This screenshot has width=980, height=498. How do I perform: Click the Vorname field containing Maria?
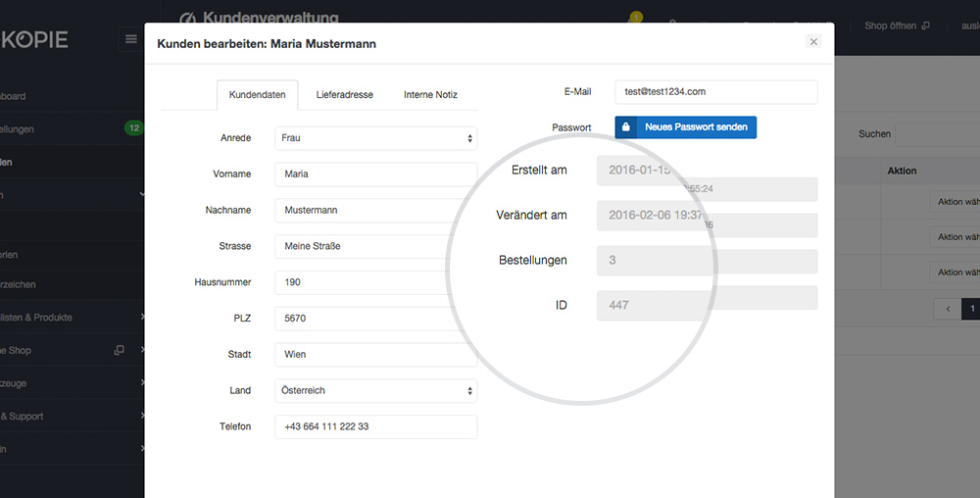click(x=375, y=174)
